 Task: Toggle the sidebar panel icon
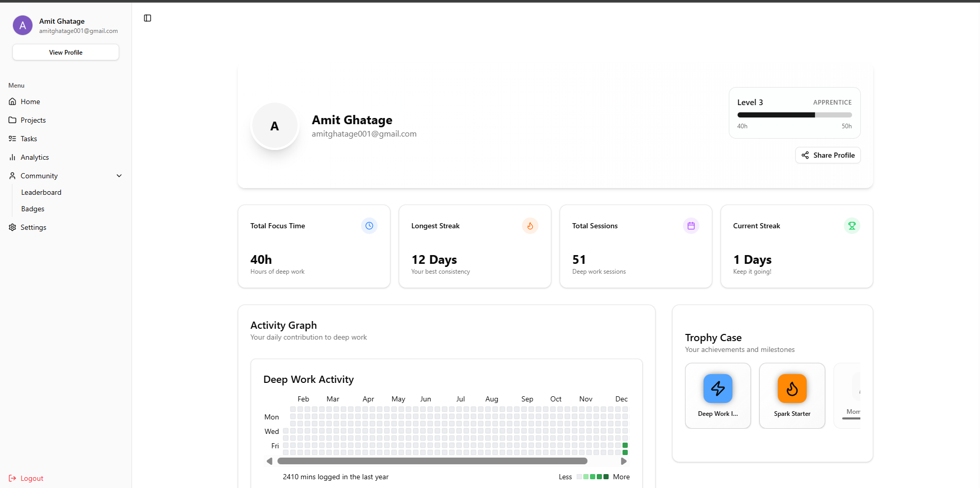(148, 18)
